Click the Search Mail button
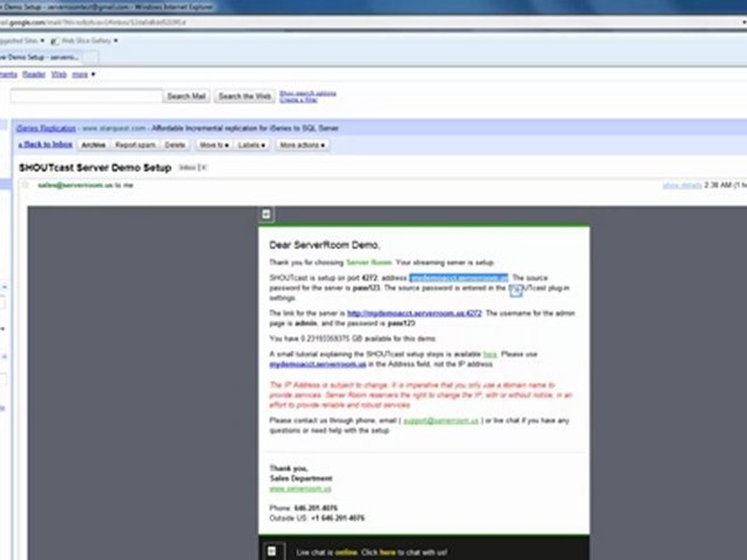The width and height of the screenshot is (747, 560). (186, 96)
